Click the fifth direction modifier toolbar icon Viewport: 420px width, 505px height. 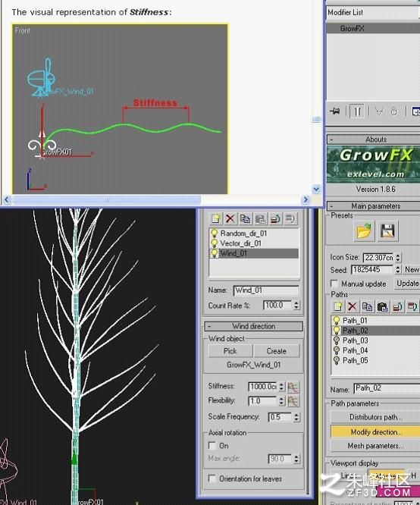click(x=275, y=218)
